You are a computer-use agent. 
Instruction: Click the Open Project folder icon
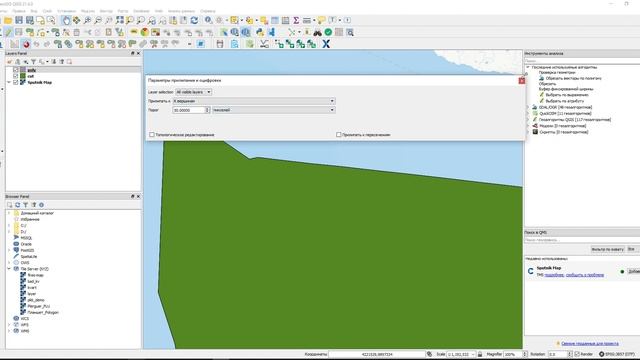click(x=8, y=20)
